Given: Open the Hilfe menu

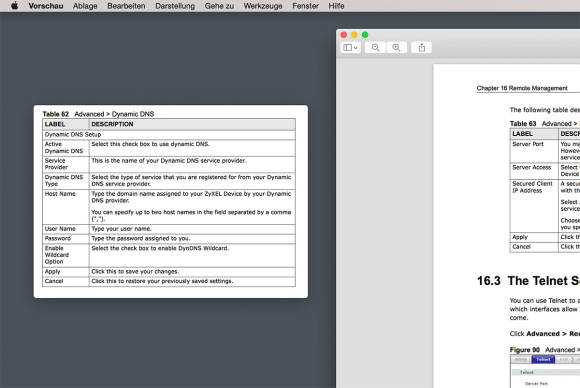Looking at the screenshot, I should tap(336, 6).
